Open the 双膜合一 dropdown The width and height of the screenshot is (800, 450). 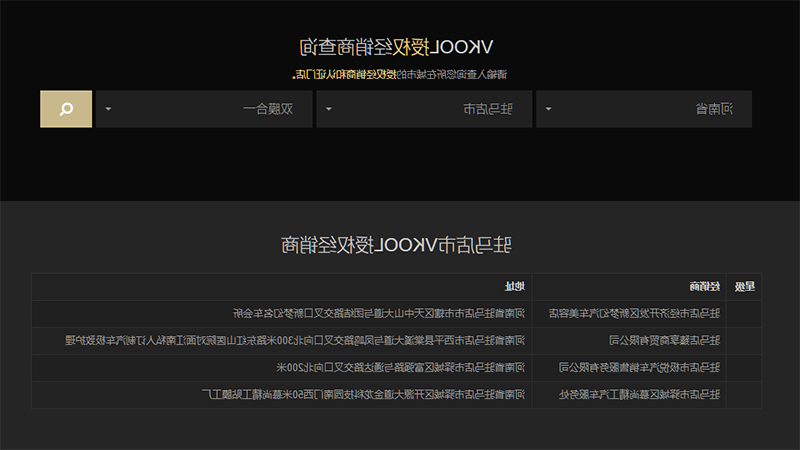(204, 109)
